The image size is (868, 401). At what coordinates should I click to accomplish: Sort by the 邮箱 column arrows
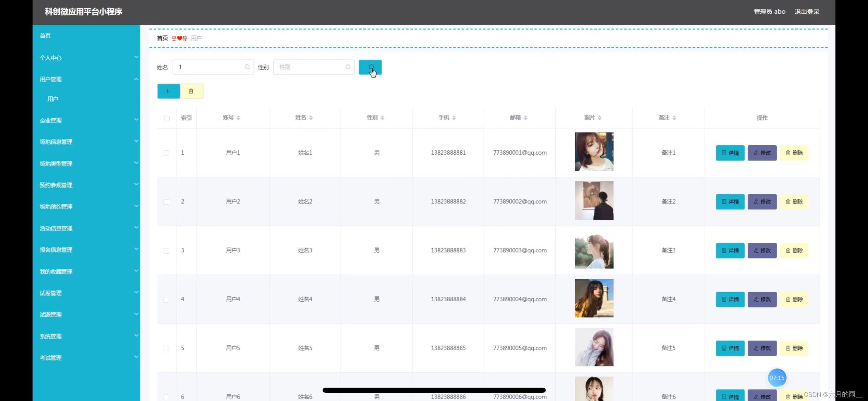525,118
